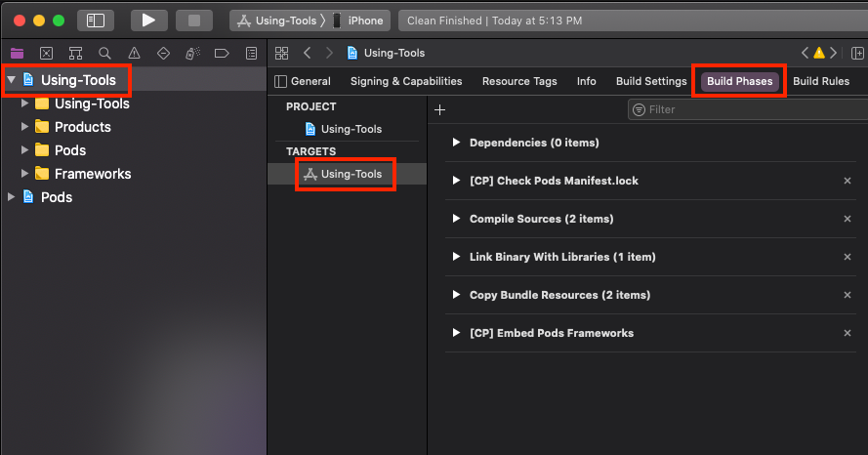Image resolution: width=868 pixels, height=455 pixels.
Task: Switch to Signing & Capabilities tab
Action: coord(406,81)
